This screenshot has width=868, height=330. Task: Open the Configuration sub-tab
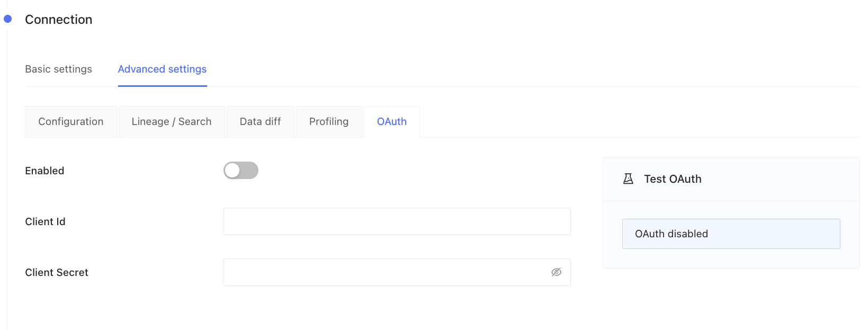(71, 122)
